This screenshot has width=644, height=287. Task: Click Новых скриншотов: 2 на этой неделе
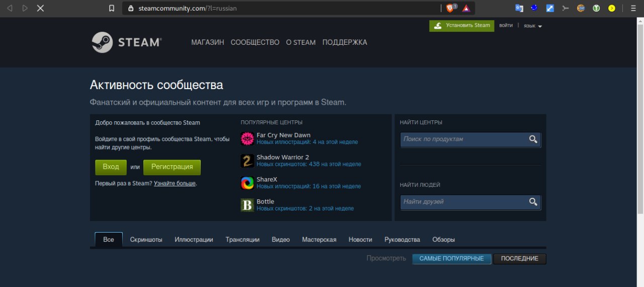click(x=305, y=208)
